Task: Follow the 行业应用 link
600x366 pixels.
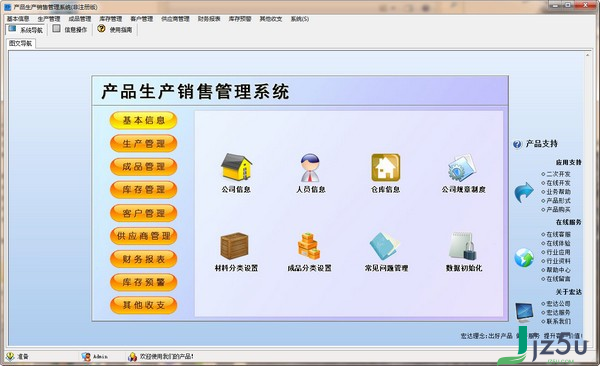Action: 558,252
